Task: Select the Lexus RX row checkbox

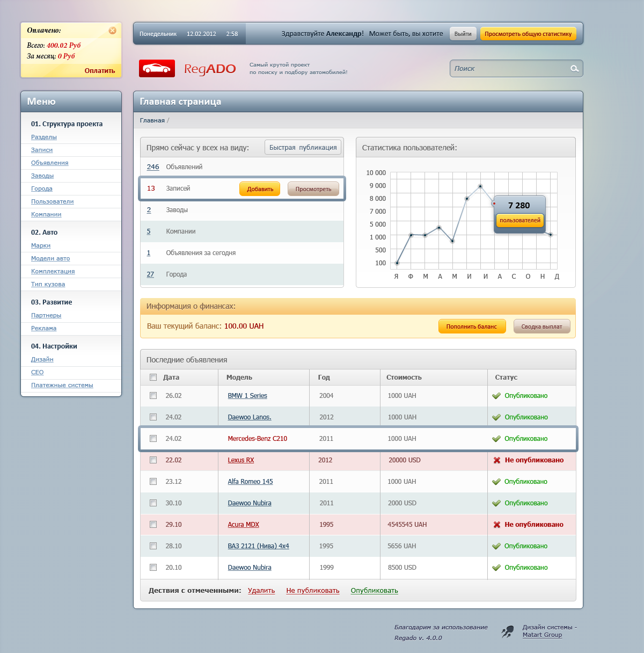Action: click(153, 460)
